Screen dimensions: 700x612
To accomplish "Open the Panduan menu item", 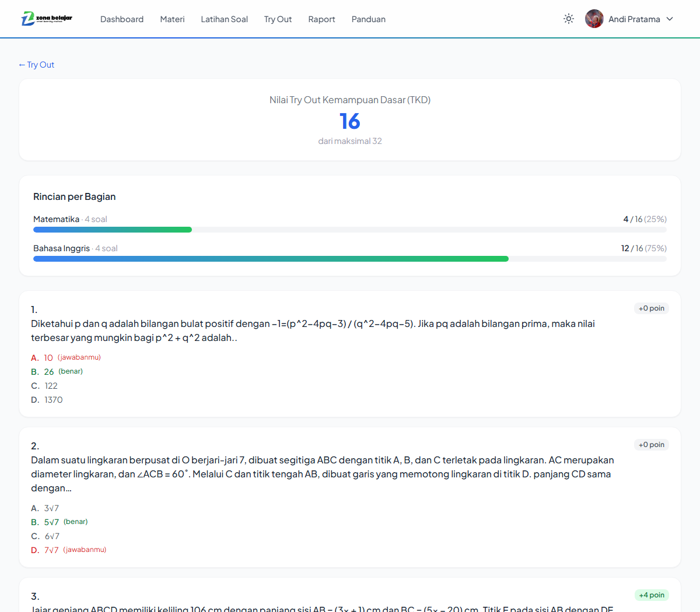I will (368, 19).
